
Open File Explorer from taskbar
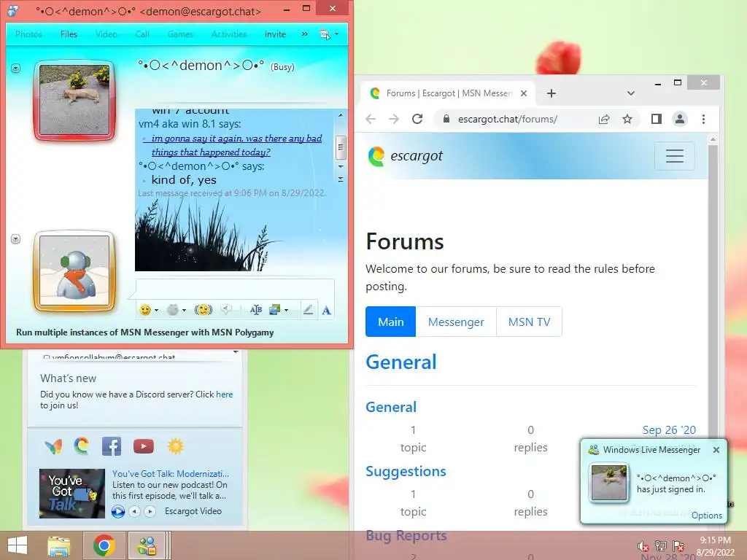[x=59, y=545]
